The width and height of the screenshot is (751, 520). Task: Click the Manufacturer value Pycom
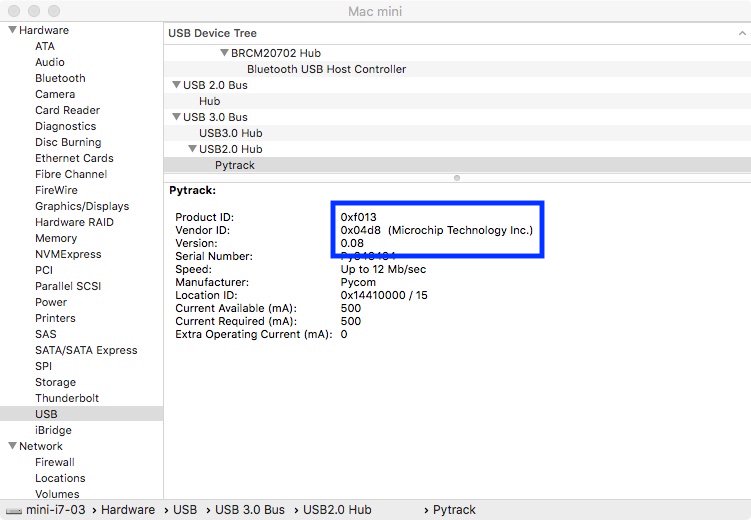(x=358, y=282)
